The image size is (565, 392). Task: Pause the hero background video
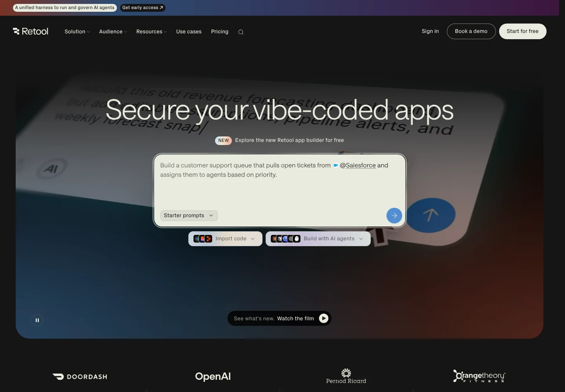pyautogui.click(x=37, y=320)
